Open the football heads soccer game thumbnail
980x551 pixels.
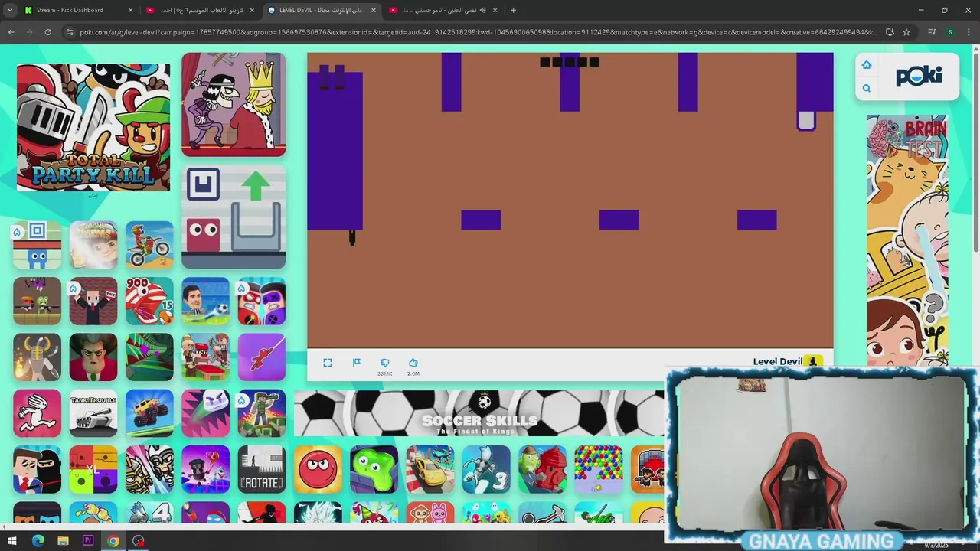click(x=205, y=301)
